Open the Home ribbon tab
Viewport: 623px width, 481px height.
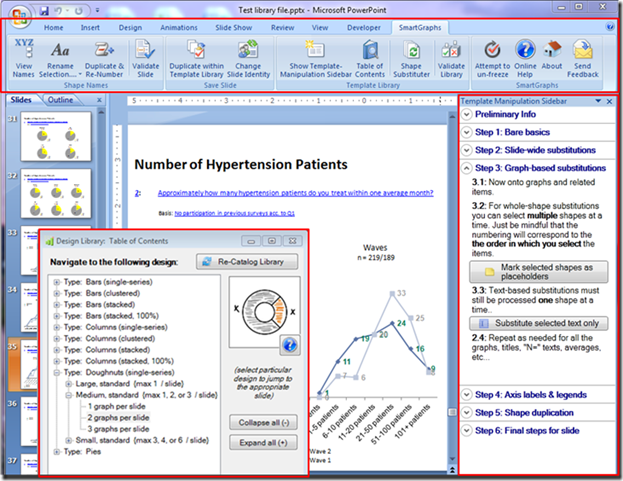pos(53,27)
